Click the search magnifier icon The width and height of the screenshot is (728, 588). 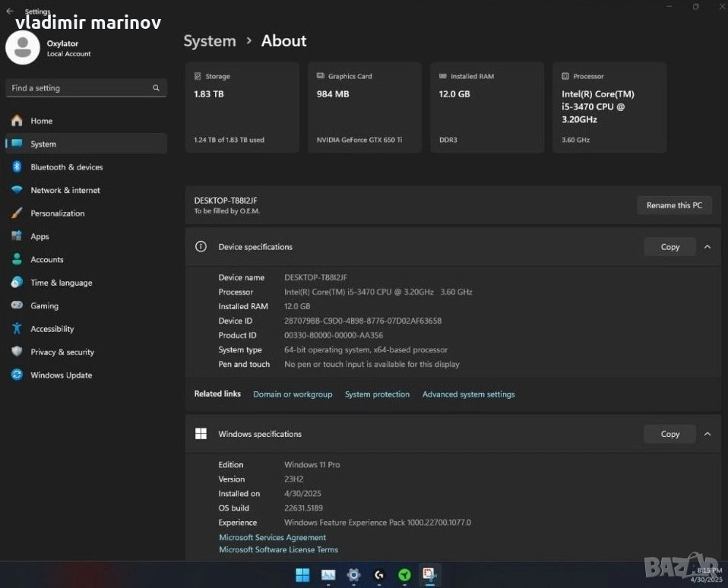coord(156,88)
